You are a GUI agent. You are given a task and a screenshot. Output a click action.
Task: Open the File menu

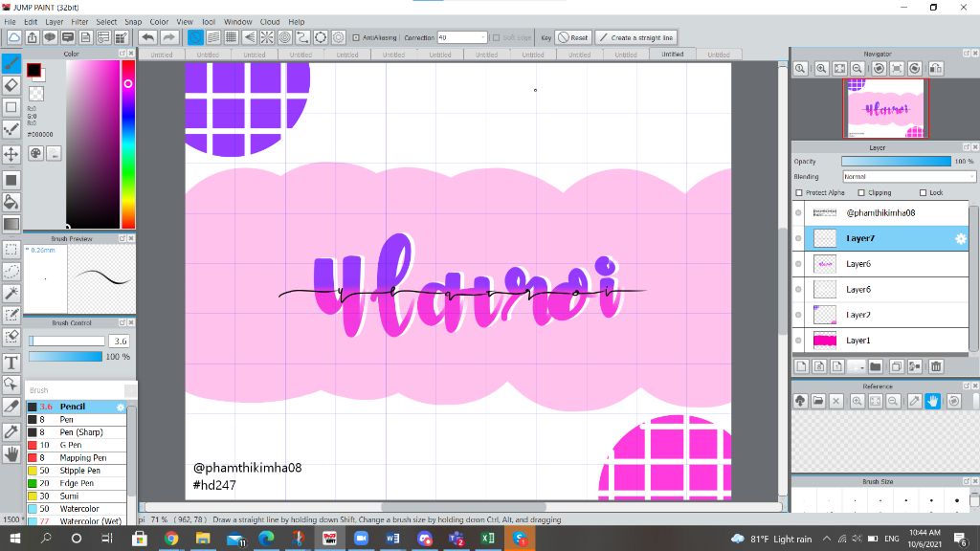(10, 21)
